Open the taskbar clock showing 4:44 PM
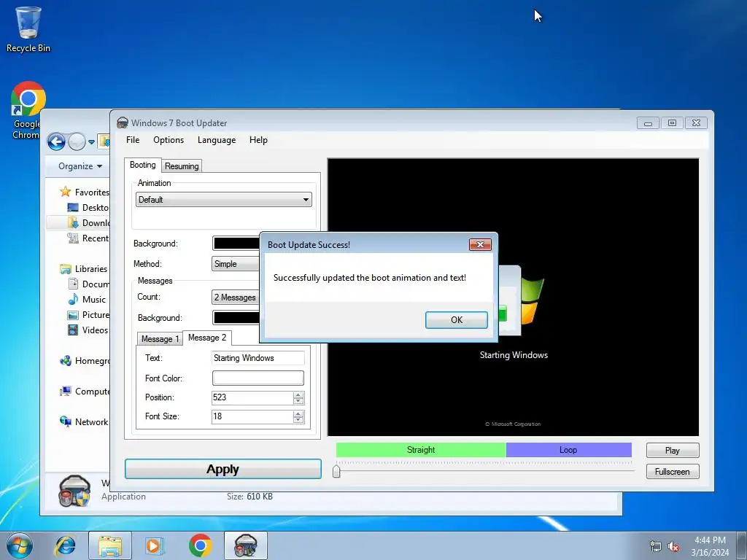Image resolution: width=747 pixels, height=560 pixels. click(x=710, y=546)
